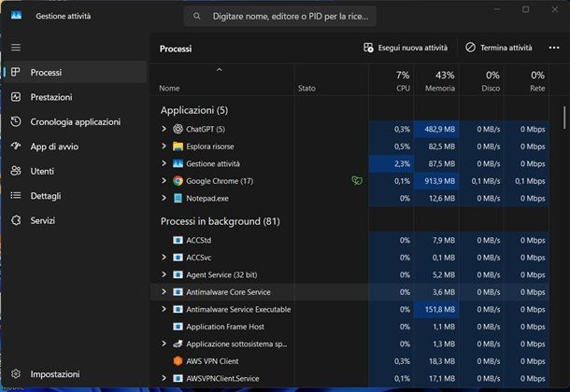Screen dimensions: 570x392
Task: Click the AWS VPN Client orange icon
Action: (x=178, y=361)
